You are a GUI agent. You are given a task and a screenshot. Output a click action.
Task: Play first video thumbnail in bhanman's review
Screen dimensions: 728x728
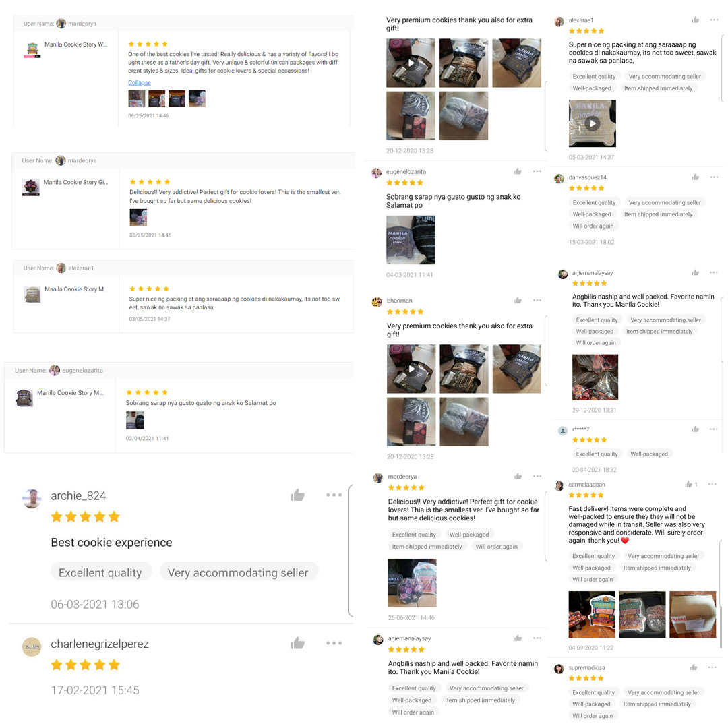point(411,369)
